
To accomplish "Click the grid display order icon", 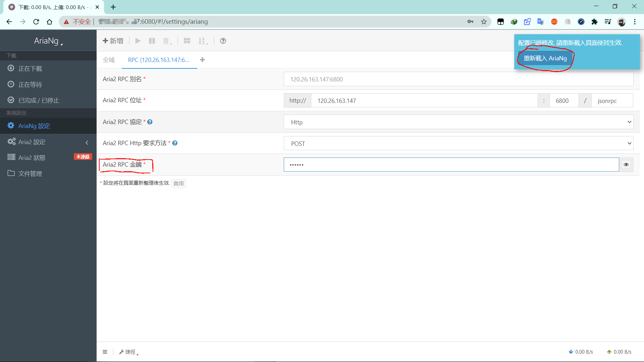I will tap(187, 41).
